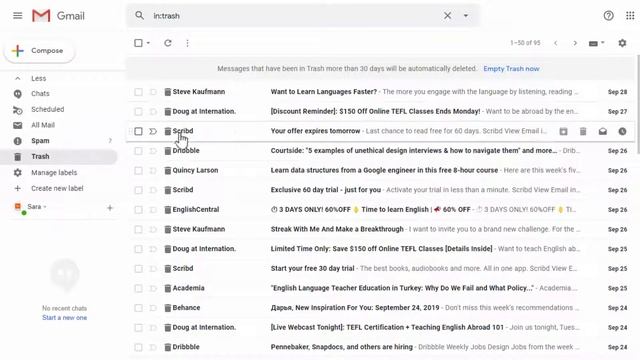The width and height of the screenshot is (640, 360).
Task: Check the Scribd Your offer expires checkbox
Action: [138, 131]
